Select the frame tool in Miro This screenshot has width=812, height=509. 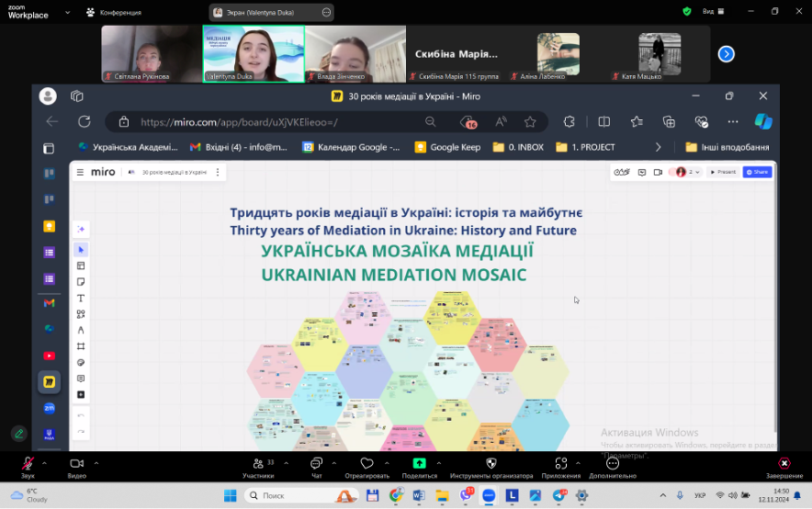pyautogui.click(x=81, y=346)
